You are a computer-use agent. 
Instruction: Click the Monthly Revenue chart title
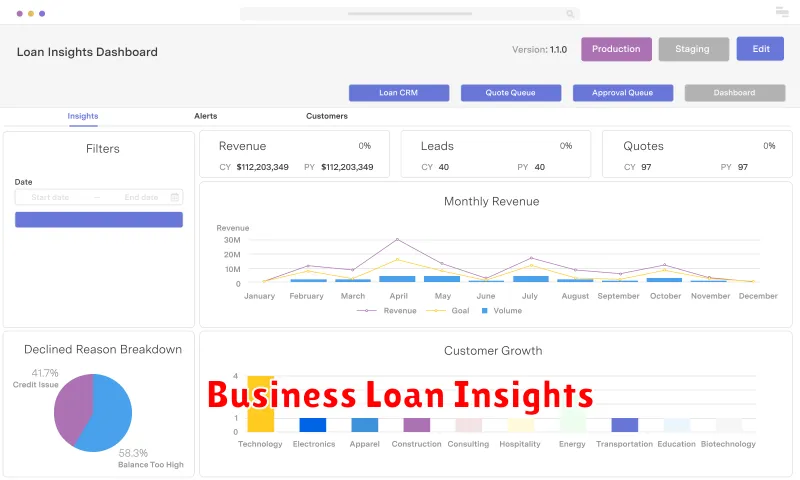[492, 201]
